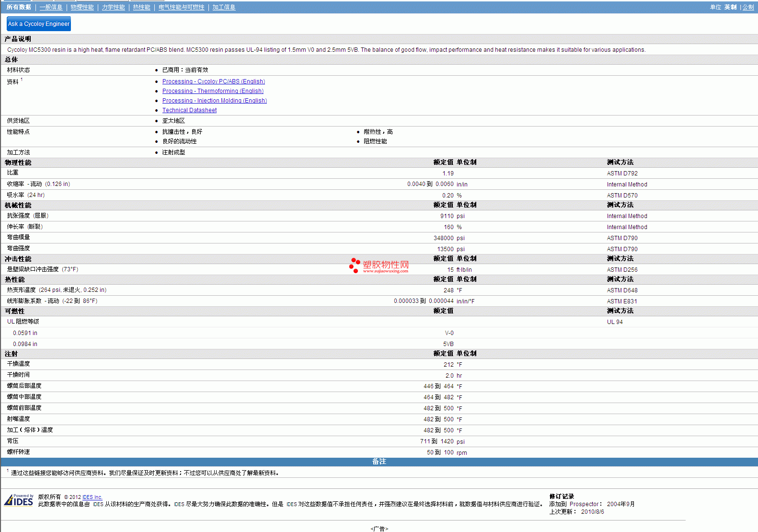Click the ASTM D570 test method

tap(622, 196)
